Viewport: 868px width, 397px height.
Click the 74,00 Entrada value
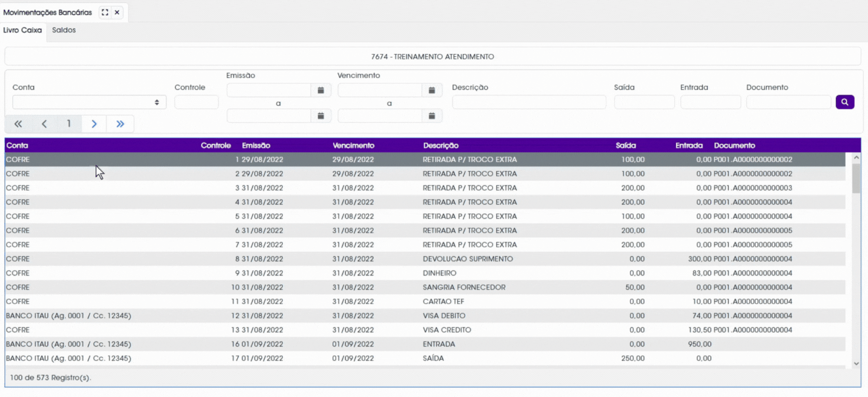[702, 316]
